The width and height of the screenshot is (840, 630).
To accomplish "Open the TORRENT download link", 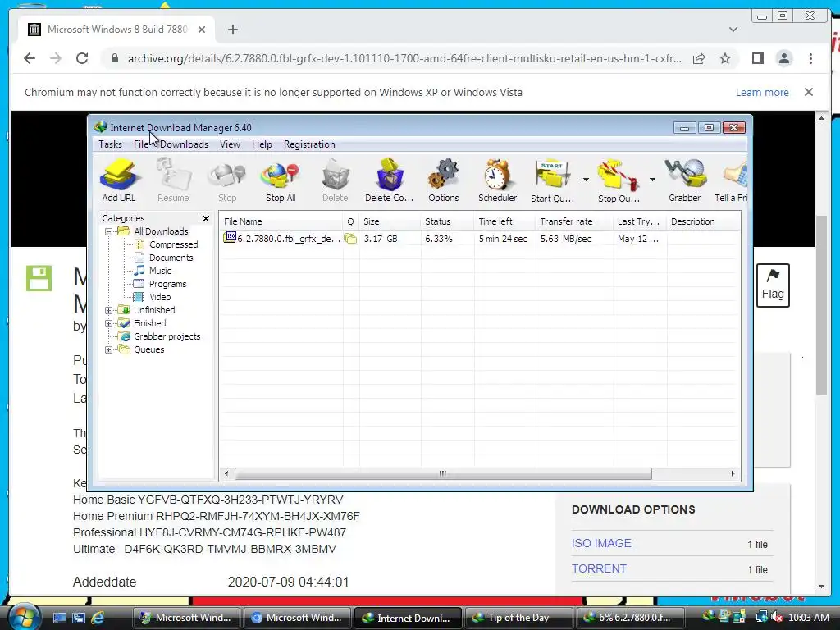I will [598, 568].
